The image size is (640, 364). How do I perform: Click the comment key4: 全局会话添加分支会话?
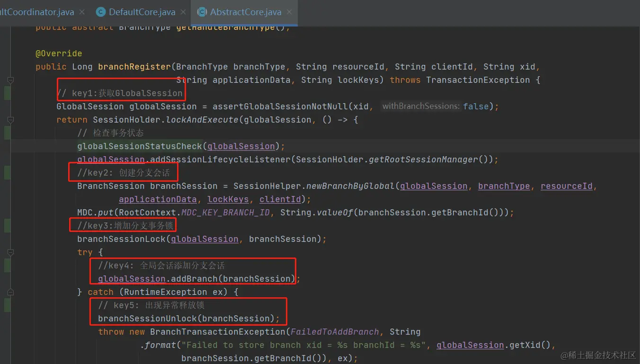(x=161, y=266)
